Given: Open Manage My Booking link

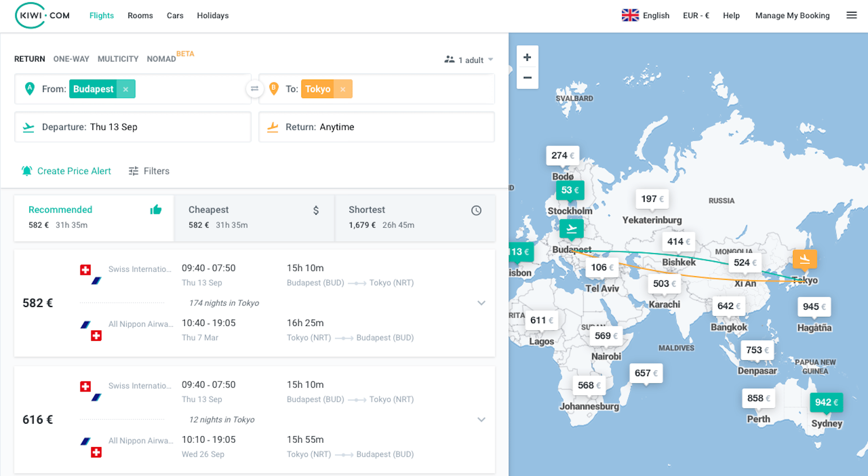Looking at the screenshot, I should pyautogui.click(x=792, y=15).
